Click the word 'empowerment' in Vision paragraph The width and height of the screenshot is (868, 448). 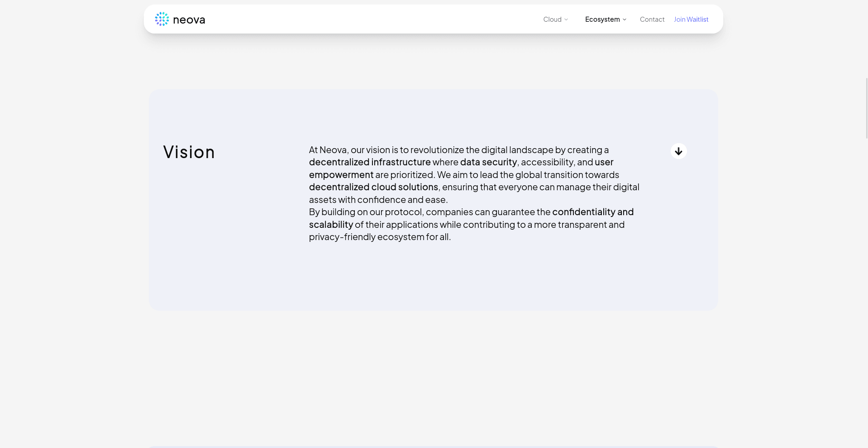pyautogui.click(x=341, y=175)
